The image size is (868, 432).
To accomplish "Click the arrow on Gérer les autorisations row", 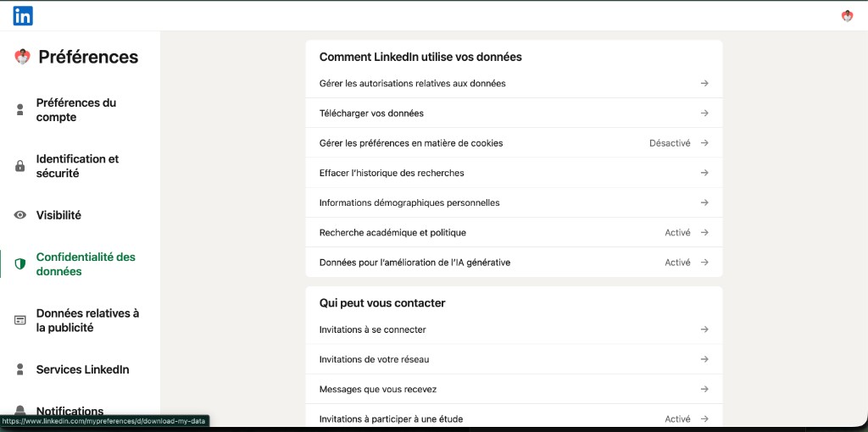I will (704, 84).
